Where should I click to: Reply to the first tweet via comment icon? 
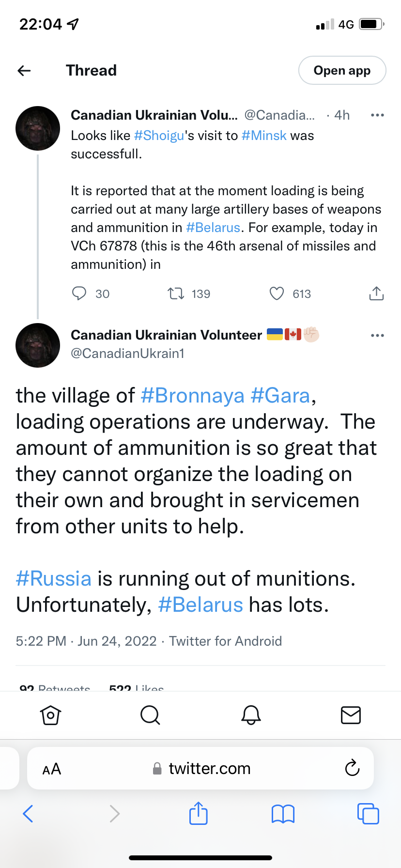coord(79,294)
